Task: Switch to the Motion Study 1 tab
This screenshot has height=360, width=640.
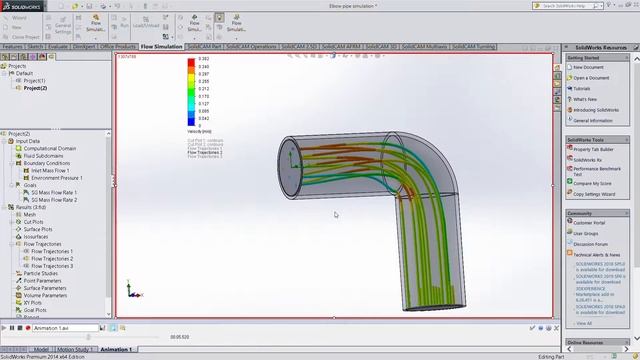Action: coord(75,349)
